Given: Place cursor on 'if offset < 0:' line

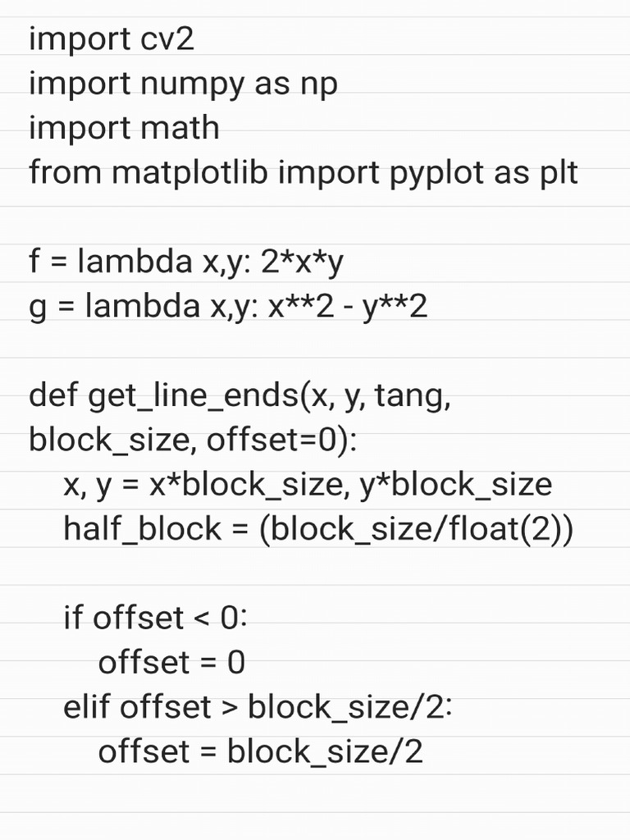Looking at the screenshot, I should 155,618.
